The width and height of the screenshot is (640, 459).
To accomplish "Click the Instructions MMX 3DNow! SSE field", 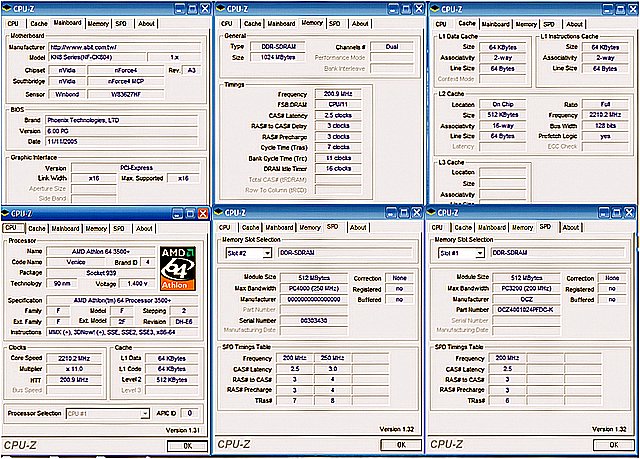I will 122,332.
